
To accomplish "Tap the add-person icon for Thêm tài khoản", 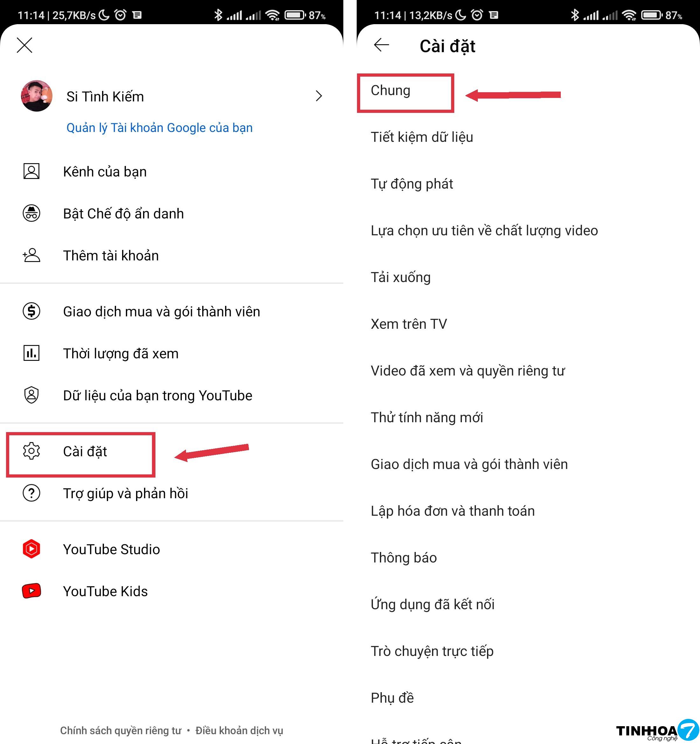I will pos(31,255).
